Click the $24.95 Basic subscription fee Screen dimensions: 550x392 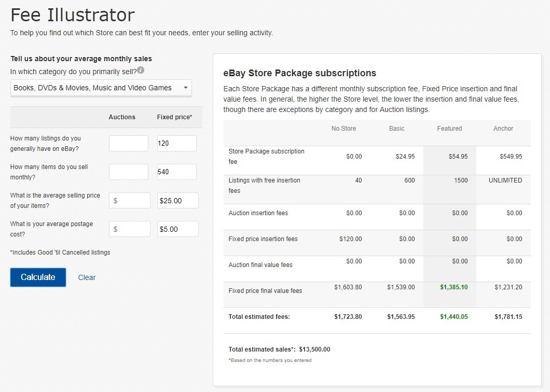click(x=405, y=157)
